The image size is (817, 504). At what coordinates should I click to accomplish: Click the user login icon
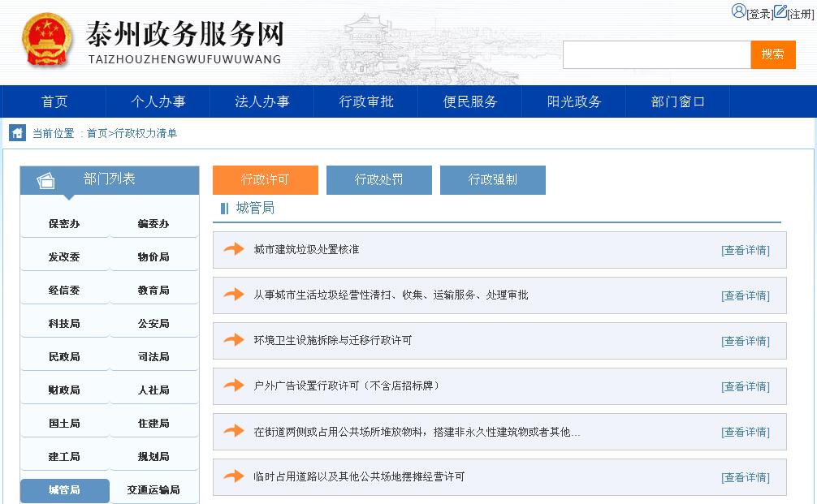(738, 11)
